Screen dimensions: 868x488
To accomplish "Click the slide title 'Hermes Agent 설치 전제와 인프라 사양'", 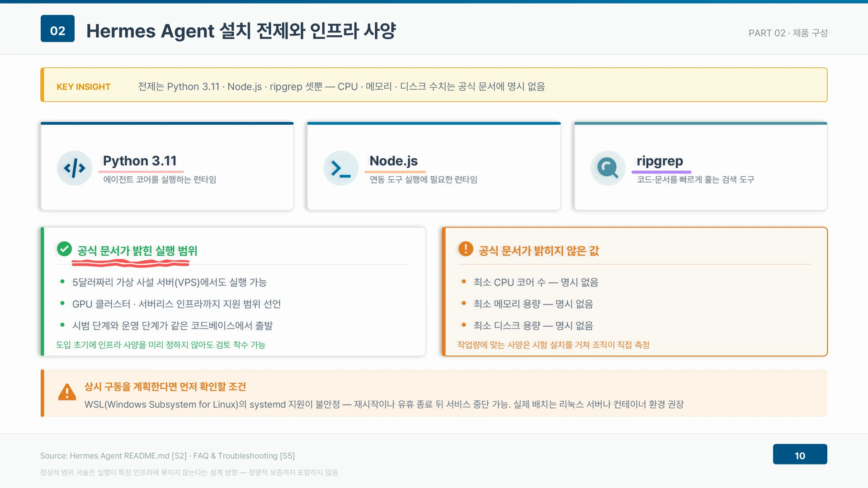I will pos(241,31).
